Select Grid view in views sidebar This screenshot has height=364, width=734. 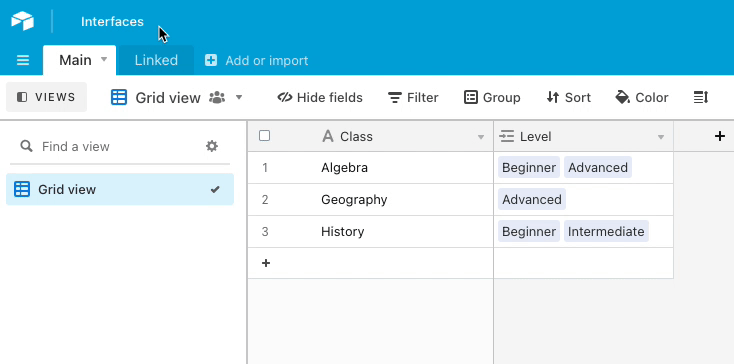tap(120, 189)
